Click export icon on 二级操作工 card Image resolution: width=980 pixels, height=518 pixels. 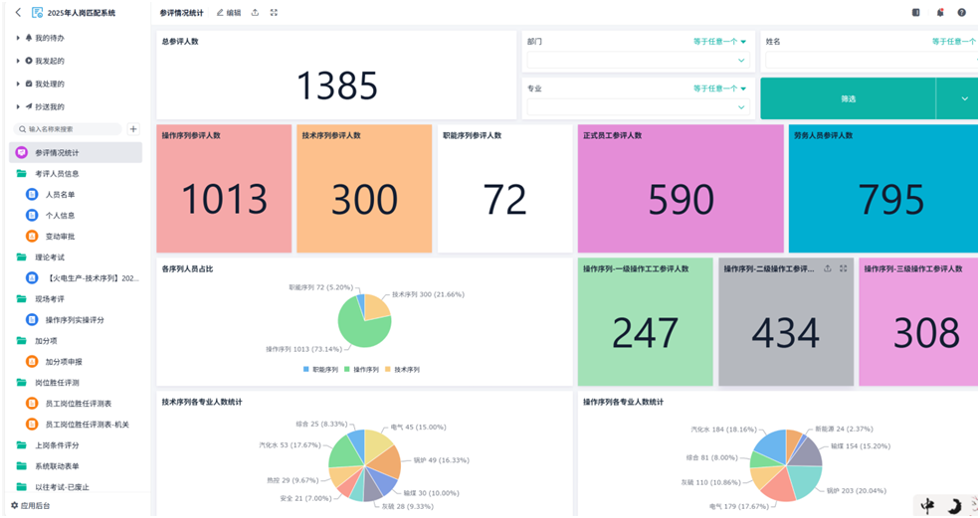[828, 268]
